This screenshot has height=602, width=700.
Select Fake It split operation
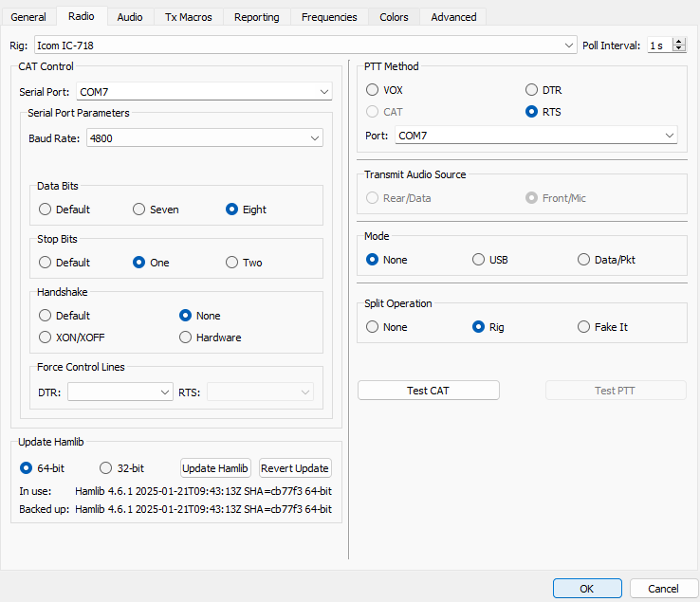coord(584,327)
